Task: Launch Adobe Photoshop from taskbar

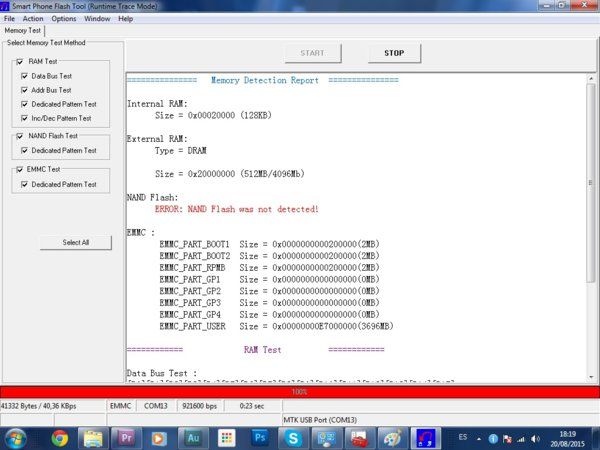Action: (x=260, y=438)
